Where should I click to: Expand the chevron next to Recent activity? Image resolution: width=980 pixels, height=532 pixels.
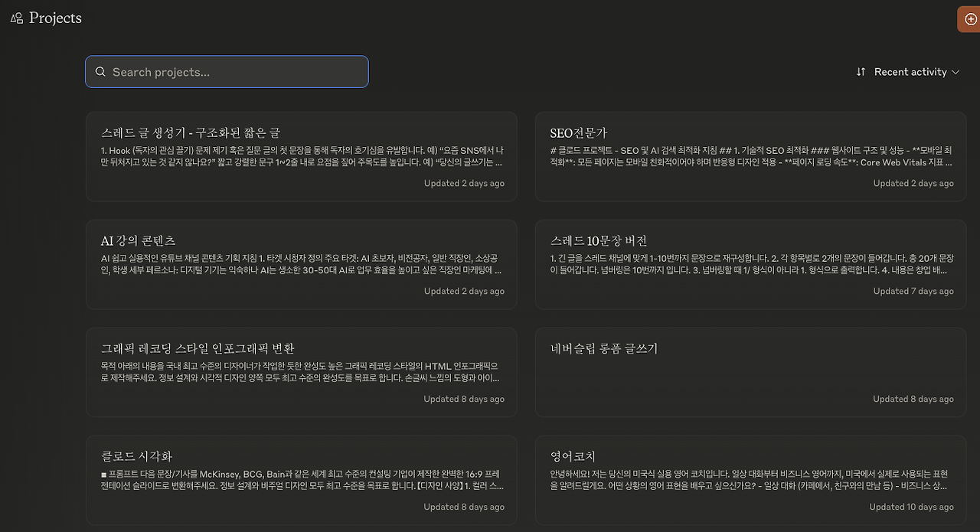(955, 72)
